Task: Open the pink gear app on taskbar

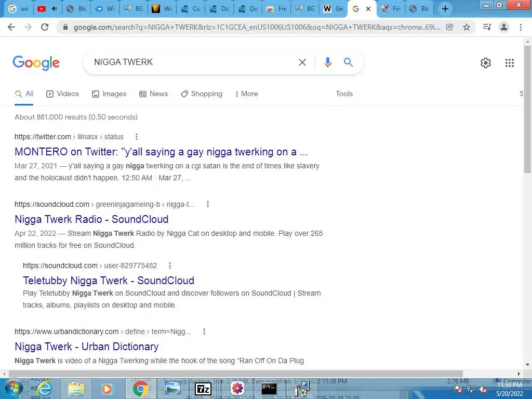Action: coord(237,389)
